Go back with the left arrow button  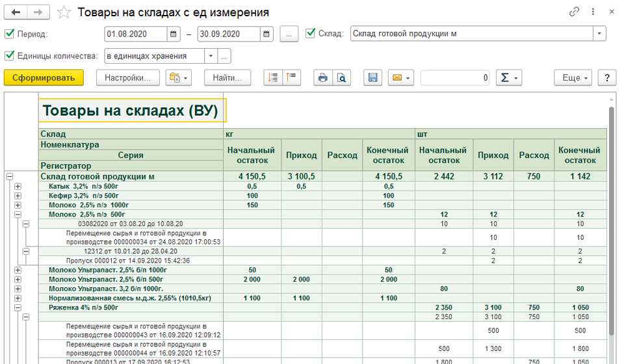[x=16, y=12]
